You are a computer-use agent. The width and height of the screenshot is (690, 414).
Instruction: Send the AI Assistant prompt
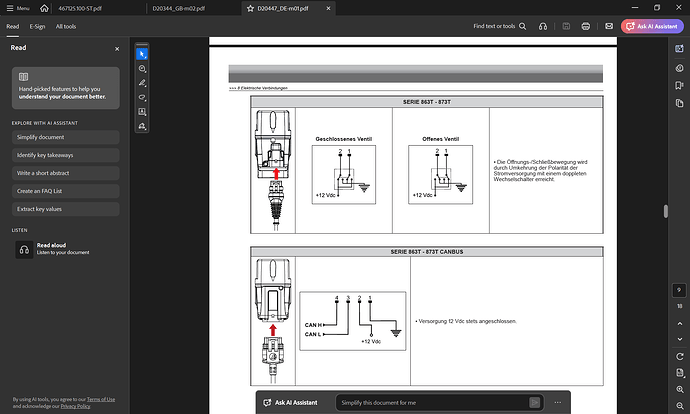(535, 403)
